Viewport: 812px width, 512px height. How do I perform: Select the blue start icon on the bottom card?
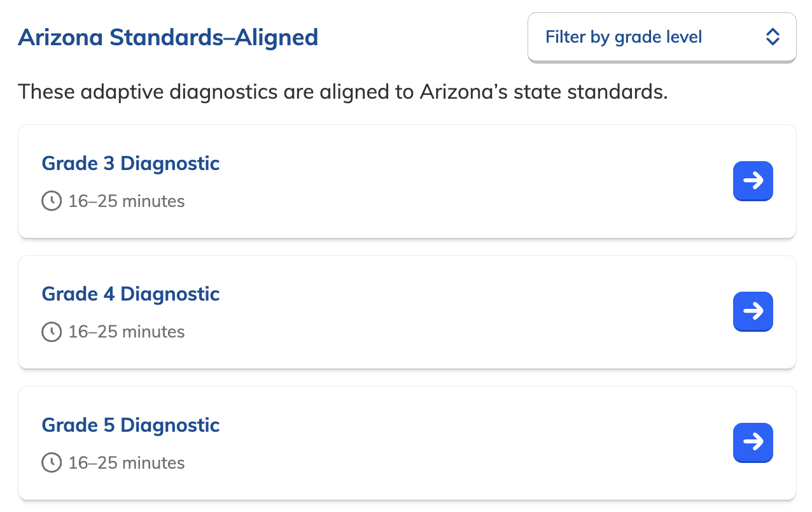click(753, 443)
